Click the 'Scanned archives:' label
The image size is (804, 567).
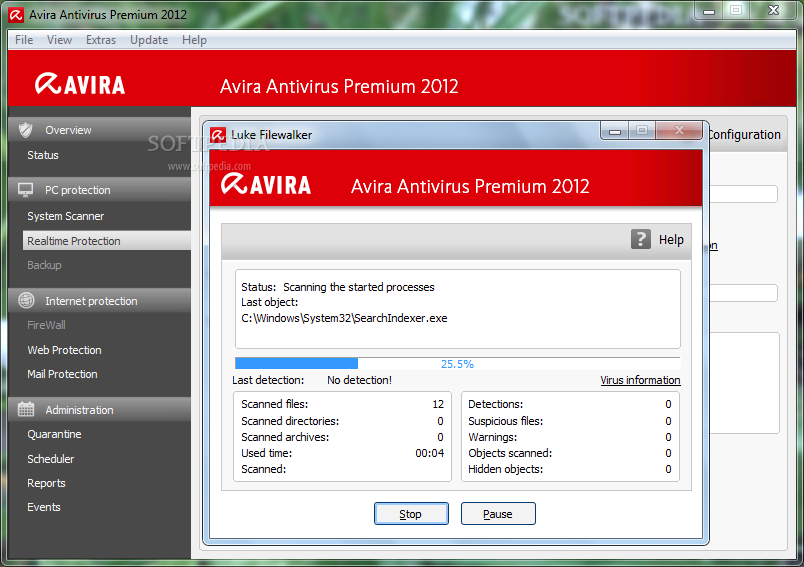285,437
